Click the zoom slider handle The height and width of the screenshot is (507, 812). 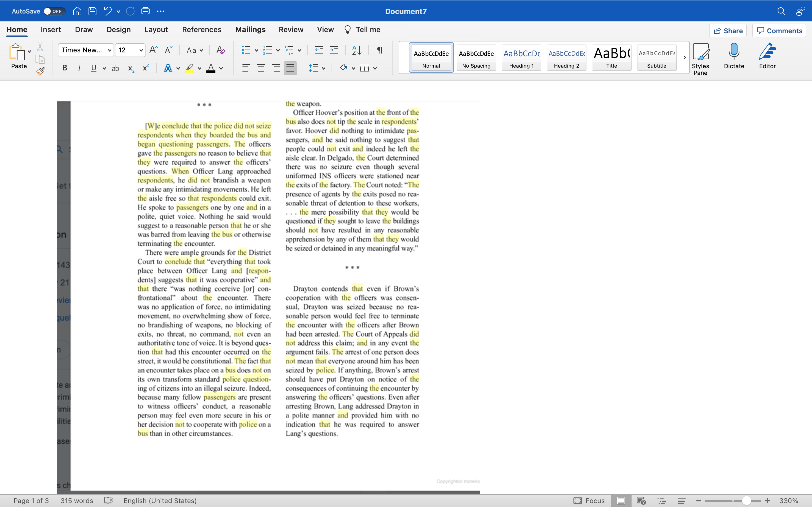pyautogui.click(x=746, y=501)
